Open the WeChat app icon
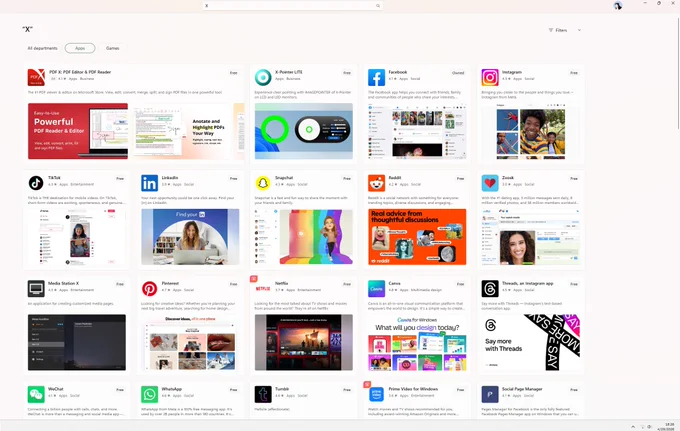 click(x=36, y=394)
